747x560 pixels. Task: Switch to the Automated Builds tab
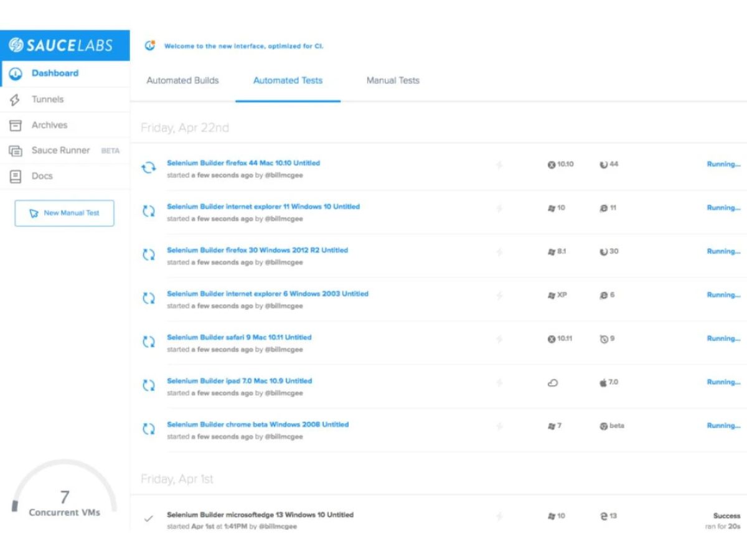183,80
